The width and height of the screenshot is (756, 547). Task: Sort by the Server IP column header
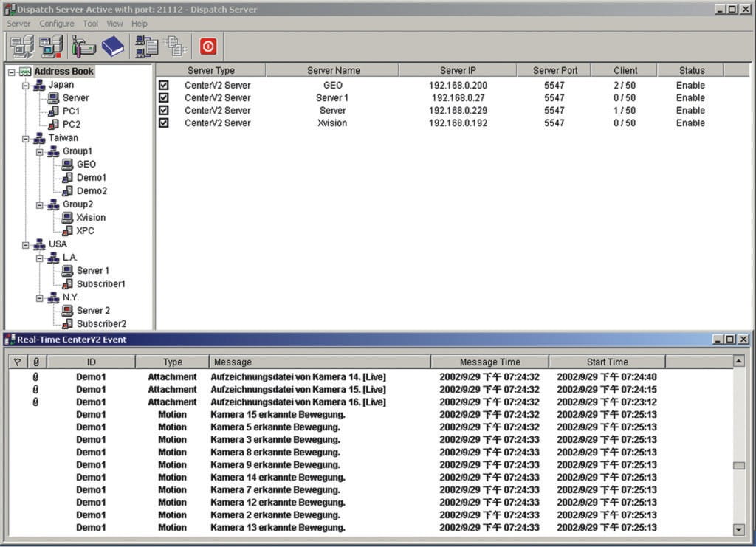coord(458,71)
